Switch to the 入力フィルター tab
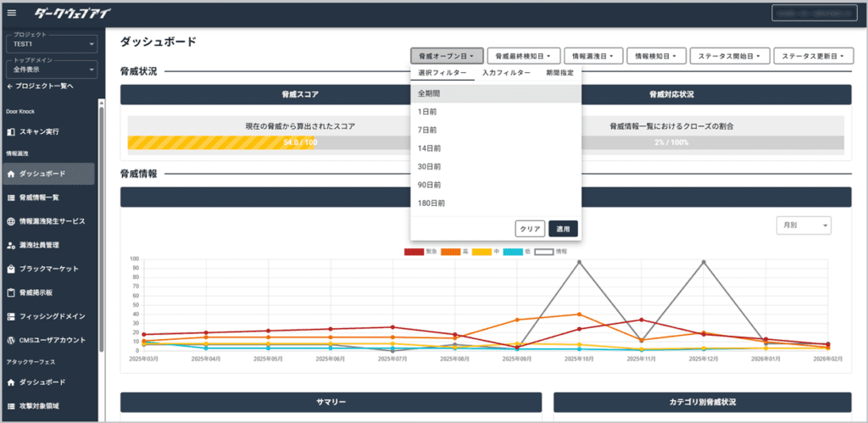Viewport: 868px width, 423px height. pos(506,73)
